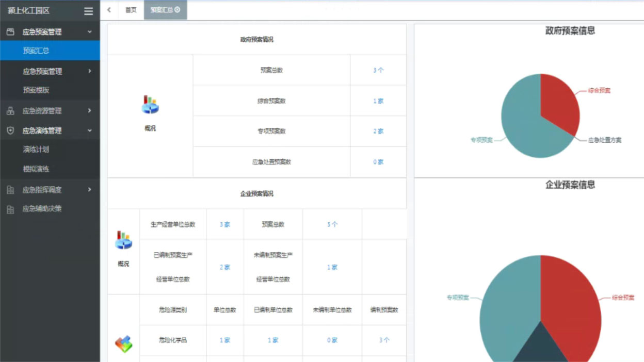Click the back arrow beside 首页 tab
The image size is (644, 362).
tap(109, 10)
